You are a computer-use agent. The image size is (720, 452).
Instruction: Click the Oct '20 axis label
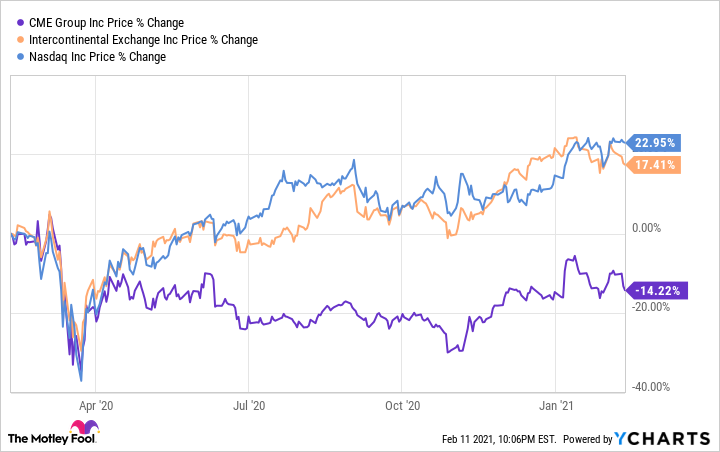tap(400, 406)
